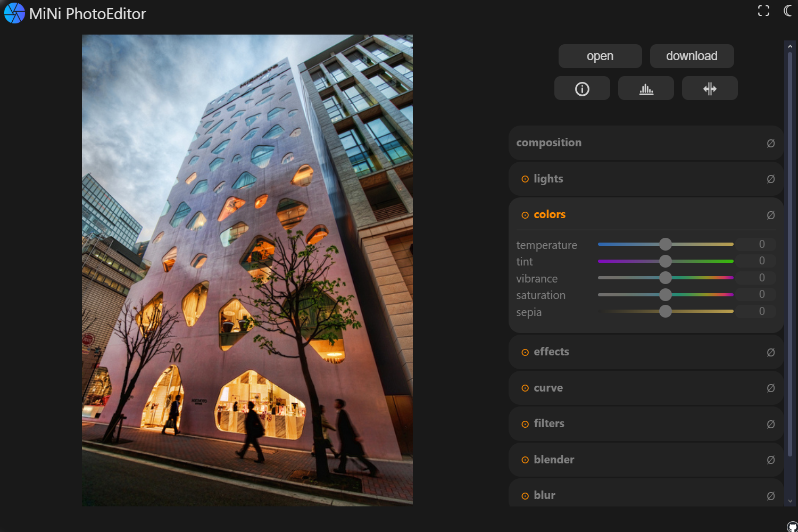
Task: Click the sepia value field
Action: (x=756, y=311)
